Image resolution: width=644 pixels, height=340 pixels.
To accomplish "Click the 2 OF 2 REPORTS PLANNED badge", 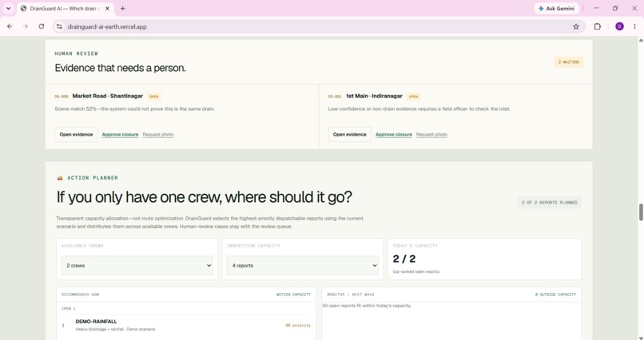I will coord(550,203).
